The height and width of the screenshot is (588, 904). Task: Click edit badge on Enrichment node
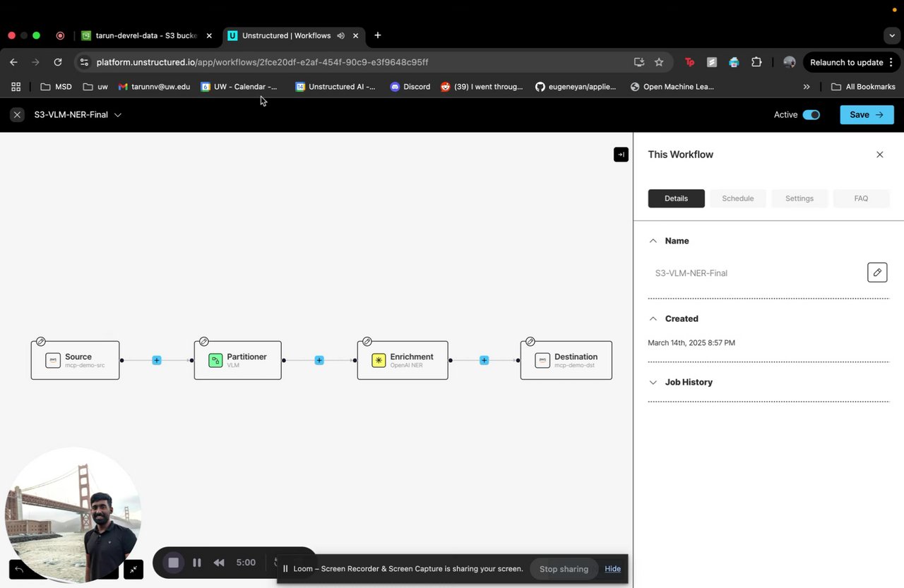pos(367,342)
